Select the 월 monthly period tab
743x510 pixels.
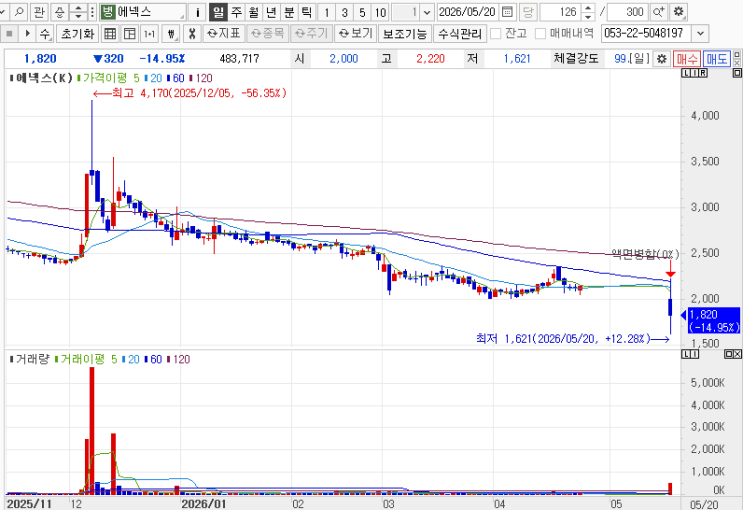coord(254,12)
